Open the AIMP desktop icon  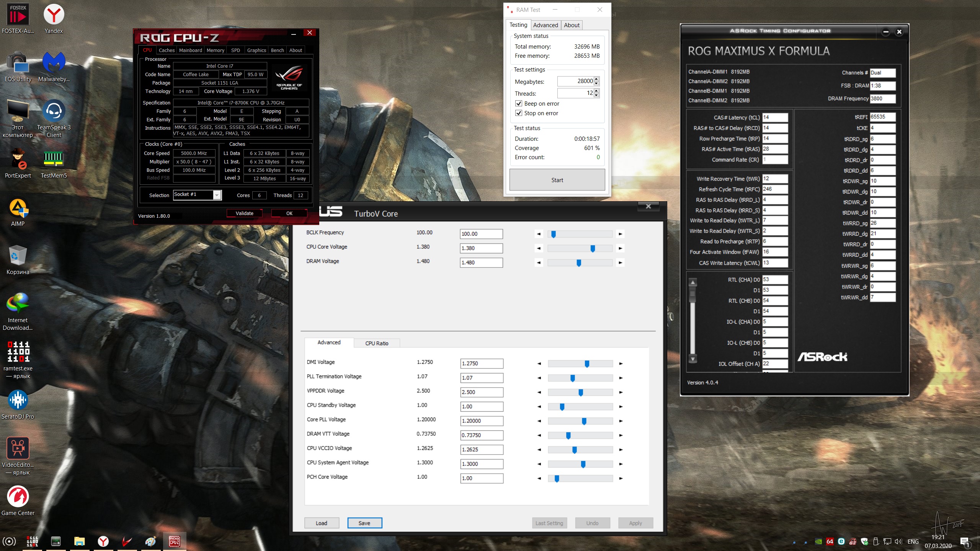tap(18, 209)
